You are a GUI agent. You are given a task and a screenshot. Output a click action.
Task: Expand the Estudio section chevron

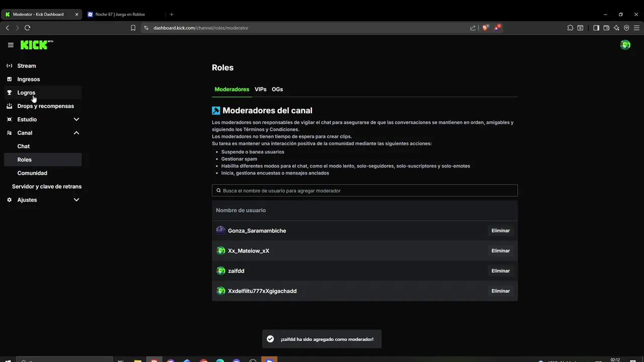point(76,119)
